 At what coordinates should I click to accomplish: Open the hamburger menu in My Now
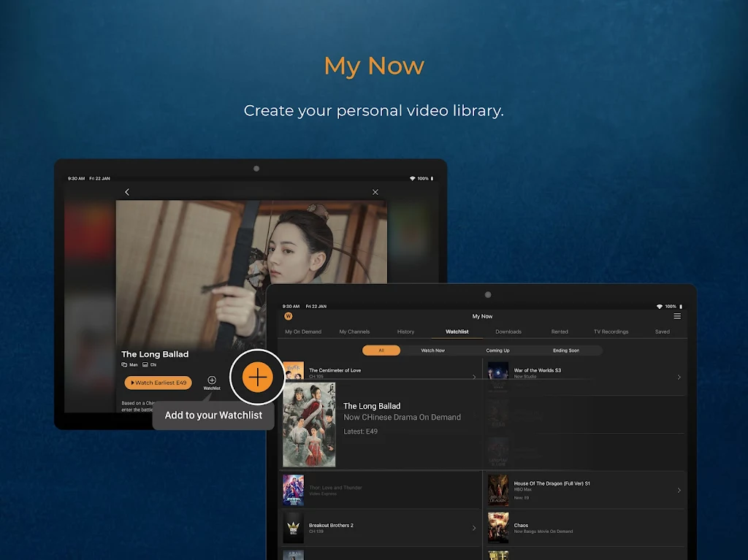tap(677, 316)
